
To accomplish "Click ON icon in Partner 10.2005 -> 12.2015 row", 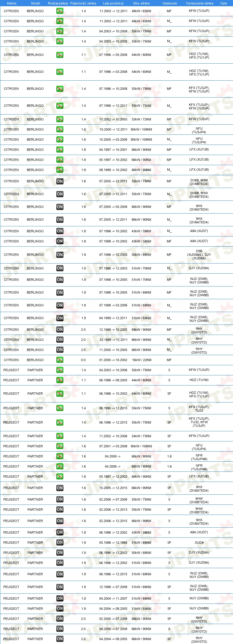I will click(x=60, y=488).
